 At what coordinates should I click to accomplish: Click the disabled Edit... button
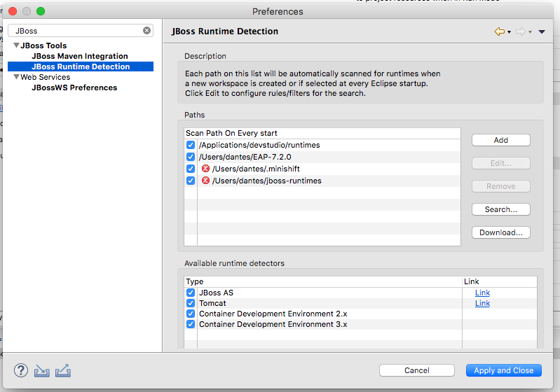[500, 163]
